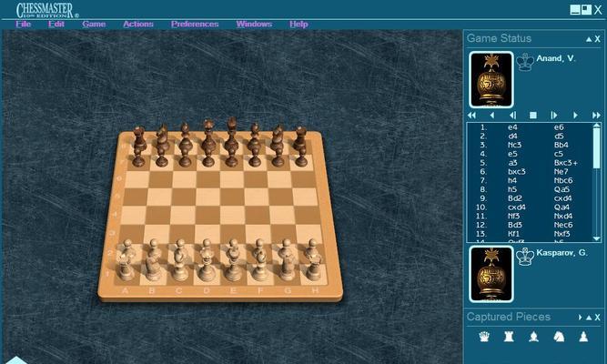The image size is (607, 364).
Task: Select move 12 white Bd3
Action: click(515, 226)
